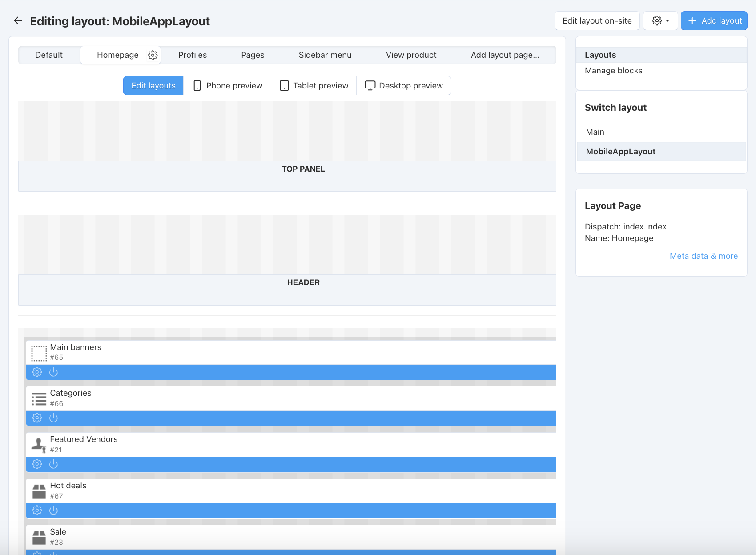This screenshot has height=555, width=756.
Task: Click the block ID #65
Action: [56, 358]
